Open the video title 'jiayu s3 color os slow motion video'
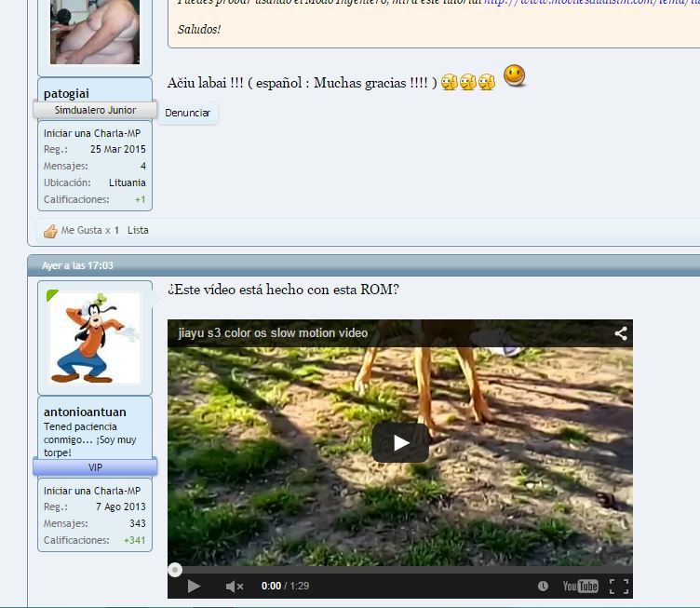The width and height of the screenshot is (700, 608). 273,333
